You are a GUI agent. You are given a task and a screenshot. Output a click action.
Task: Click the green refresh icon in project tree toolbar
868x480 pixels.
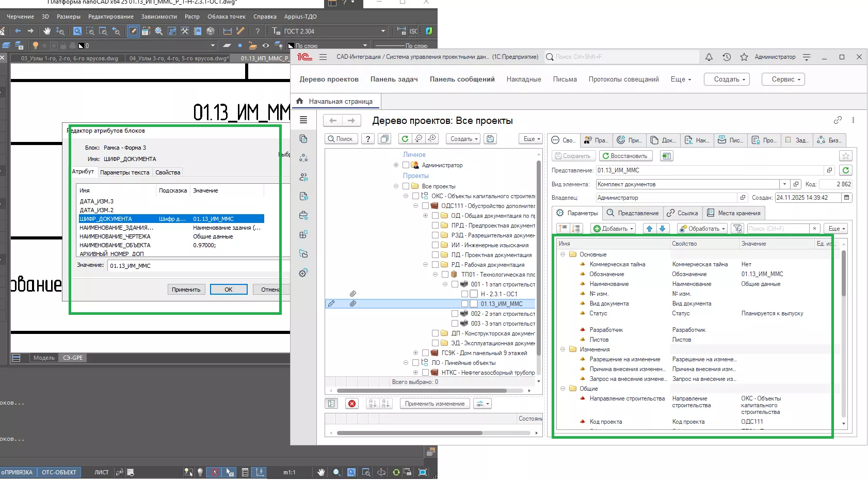click(x=405, y=139)
